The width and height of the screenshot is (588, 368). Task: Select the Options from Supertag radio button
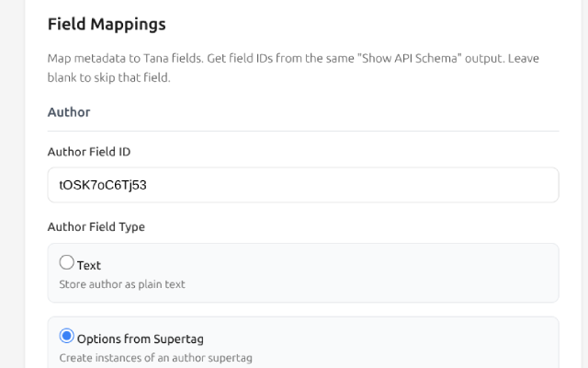pos(67,336)
